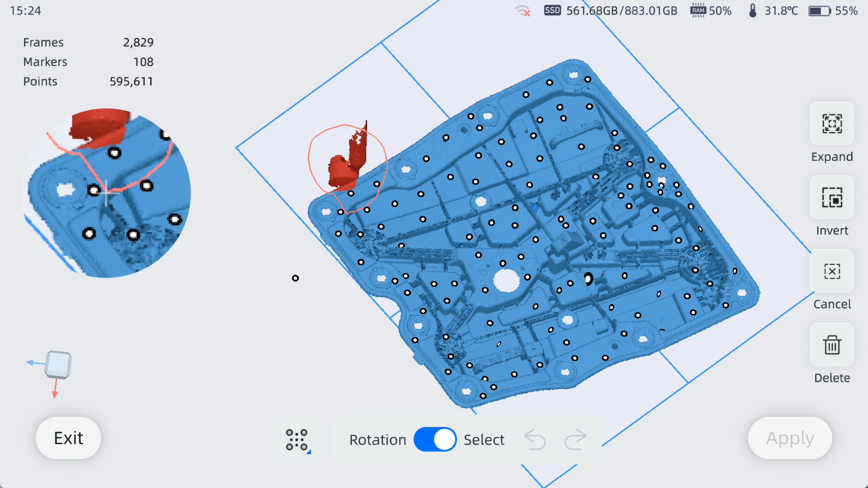Toggle the Rotation/Select switch
Viewport: 868px width, 488px height.
click(x=435, y=440)
